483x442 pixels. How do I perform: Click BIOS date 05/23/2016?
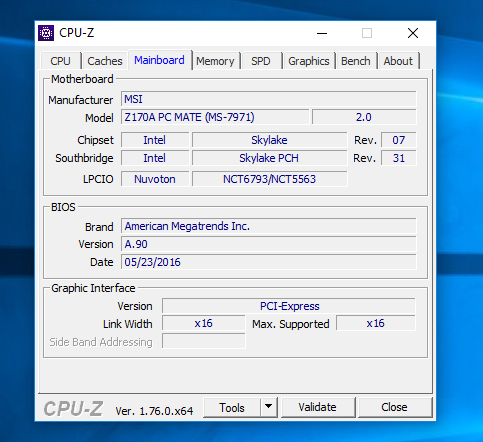[269, 262]
